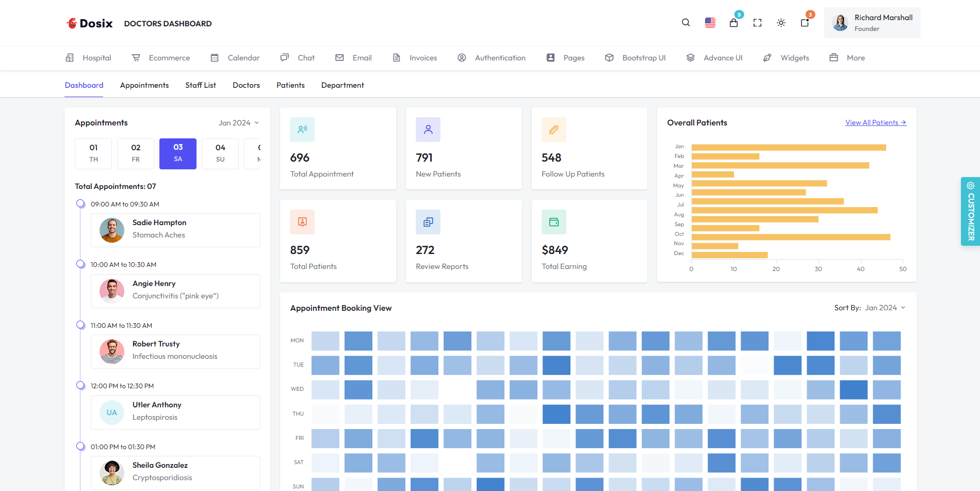The height and width of the screenshot is (491, 980).
Task: Click the Dosix logo
Action: click(89, 23)
